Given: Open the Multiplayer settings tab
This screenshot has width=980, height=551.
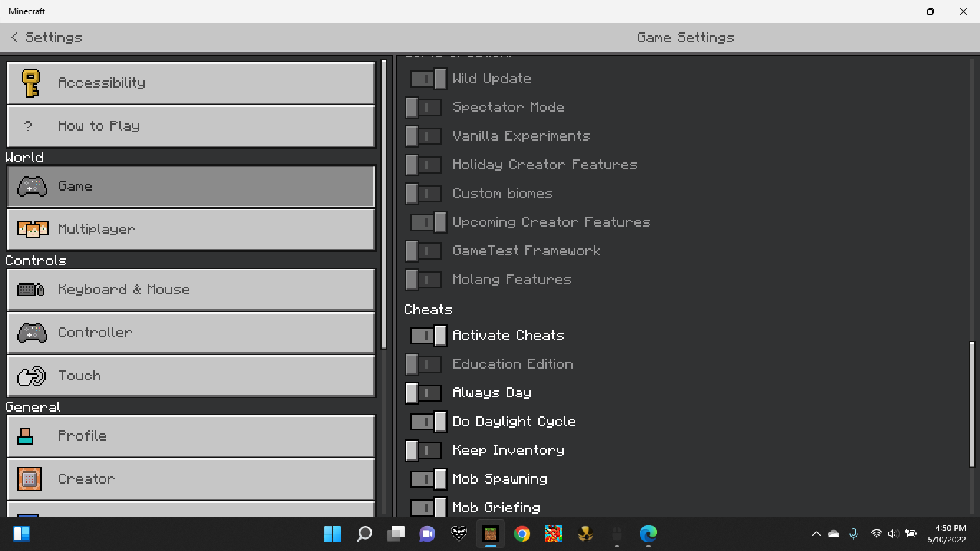Looking at the screenshot, I should (x=191, y=230).
